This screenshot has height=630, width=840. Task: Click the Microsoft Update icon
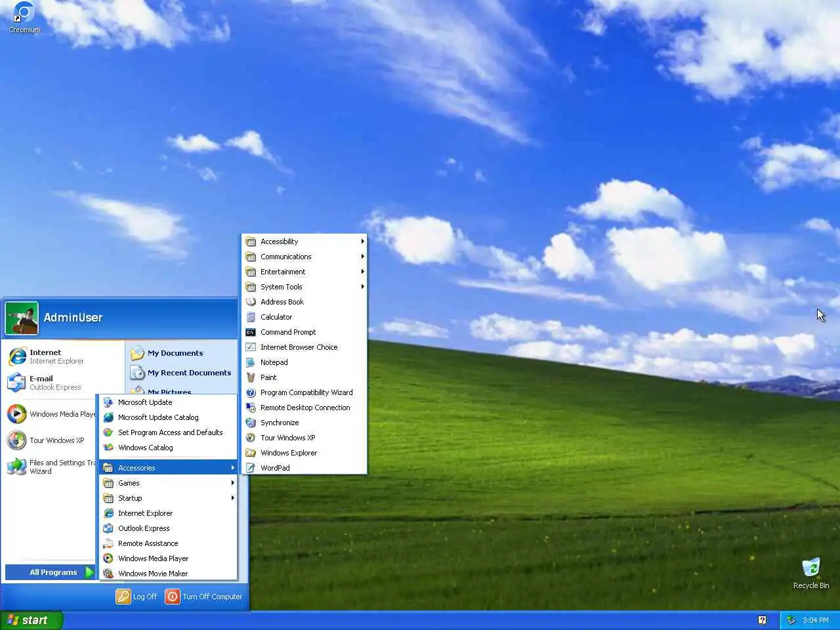point(108,402)
